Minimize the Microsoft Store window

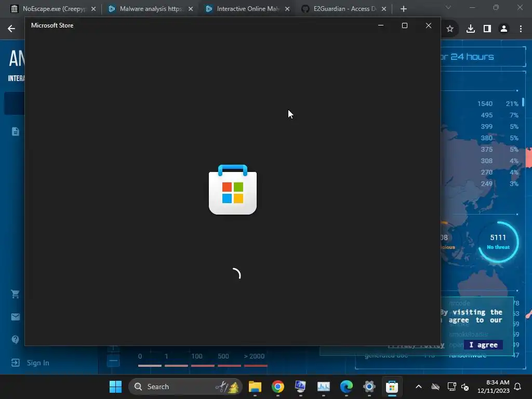(381, 25)
